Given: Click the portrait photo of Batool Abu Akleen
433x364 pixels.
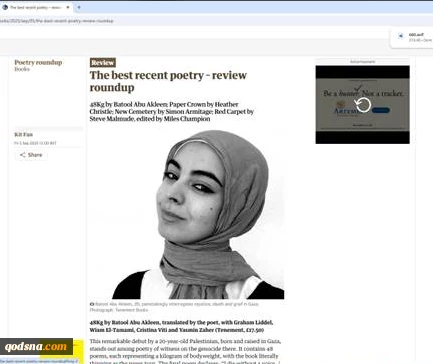Looking at the screenshot, I should pyautogui.click(x=198, y=214).
